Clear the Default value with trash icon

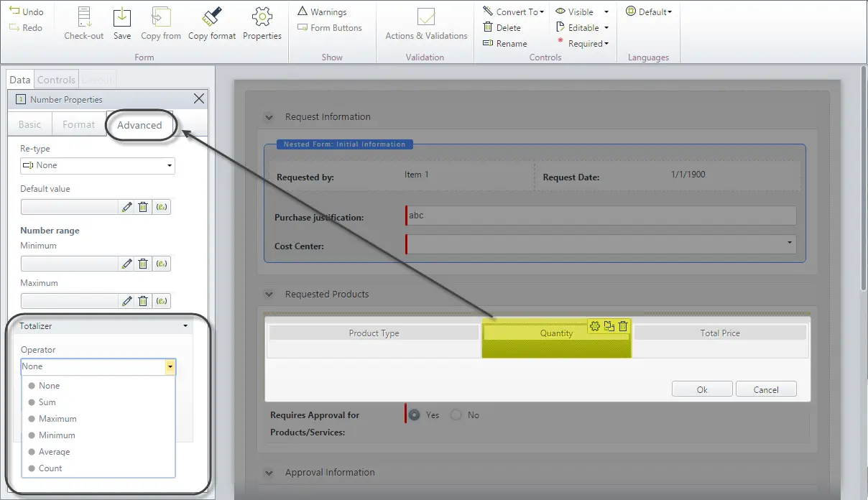click(143, 207)
